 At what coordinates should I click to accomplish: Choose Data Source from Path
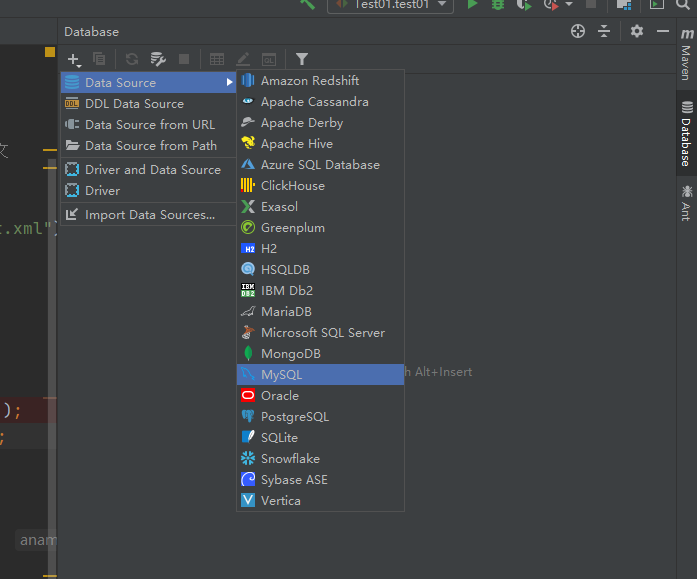pos(148,145)
